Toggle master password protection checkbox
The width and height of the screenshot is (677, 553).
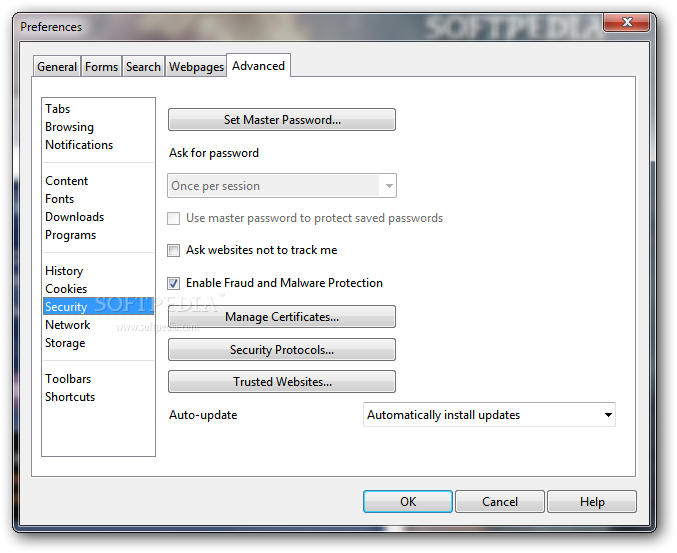point(174,218)
